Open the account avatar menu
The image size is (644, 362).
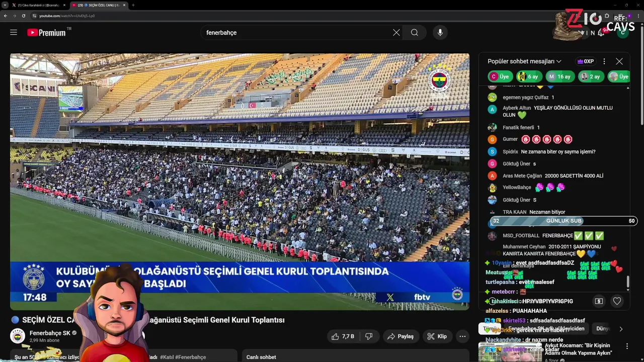623,33
